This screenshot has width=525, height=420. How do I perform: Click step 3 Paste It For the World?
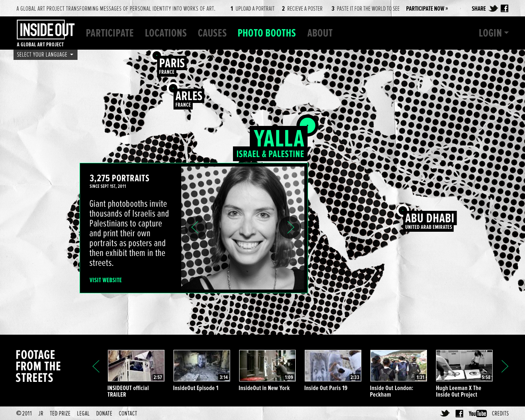coord(365,9)
